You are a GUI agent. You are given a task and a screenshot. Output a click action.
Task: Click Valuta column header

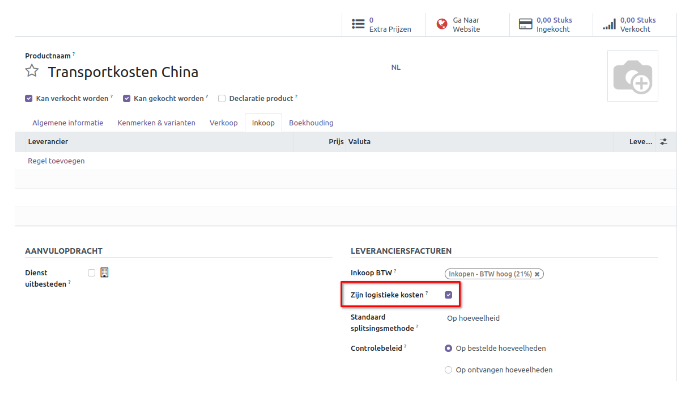359,141
